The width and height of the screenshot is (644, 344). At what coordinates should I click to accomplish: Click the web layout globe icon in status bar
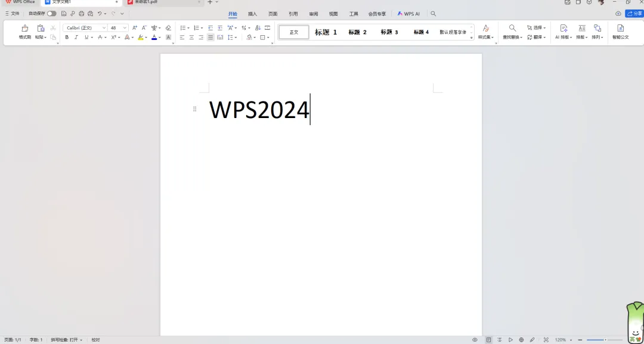[521, 340]
